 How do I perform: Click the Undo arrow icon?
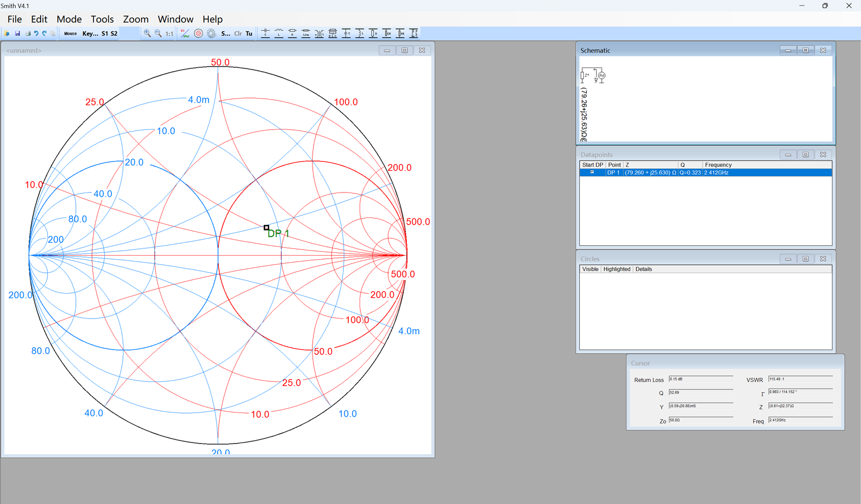tap(36, 34)
